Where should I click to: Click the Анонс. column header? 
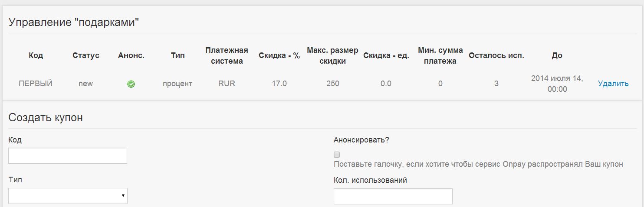tap(131, 55)
